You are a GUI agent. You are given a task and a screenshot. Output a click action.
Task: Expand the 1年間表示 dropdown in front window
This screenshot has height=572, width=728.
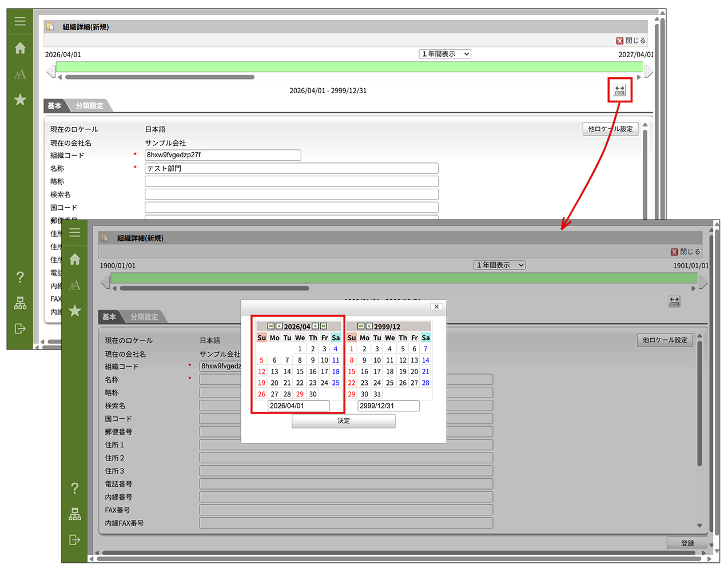pos(500,265)
